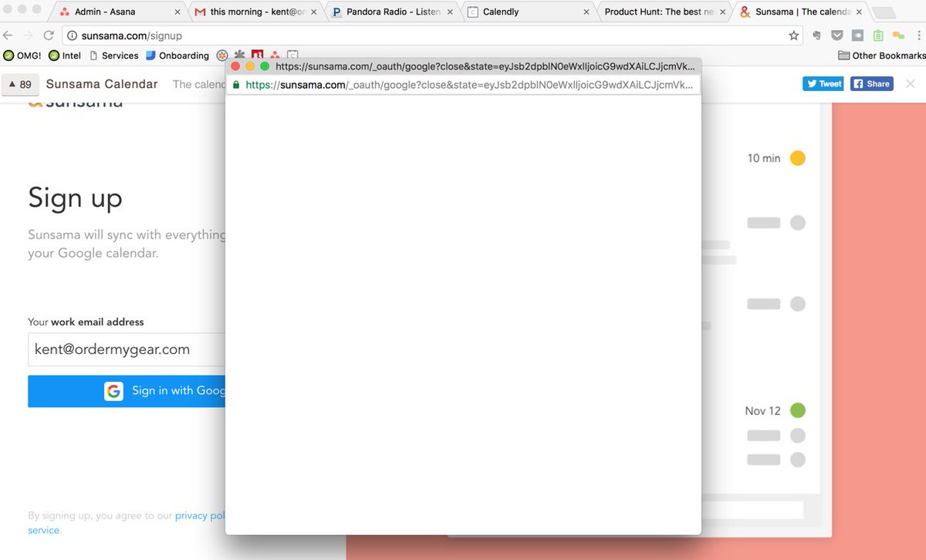The image size is (926, 560).
Task: Click the gray puzzle-shaped bookmark icon
Action: click(x=240, y=56)
